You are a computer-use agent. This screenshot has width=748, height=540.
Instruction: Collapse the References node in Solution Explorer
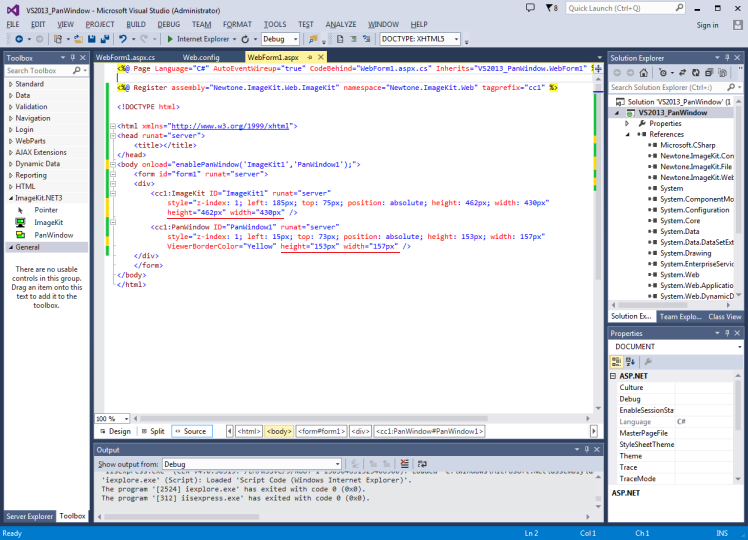coord(627,135)
